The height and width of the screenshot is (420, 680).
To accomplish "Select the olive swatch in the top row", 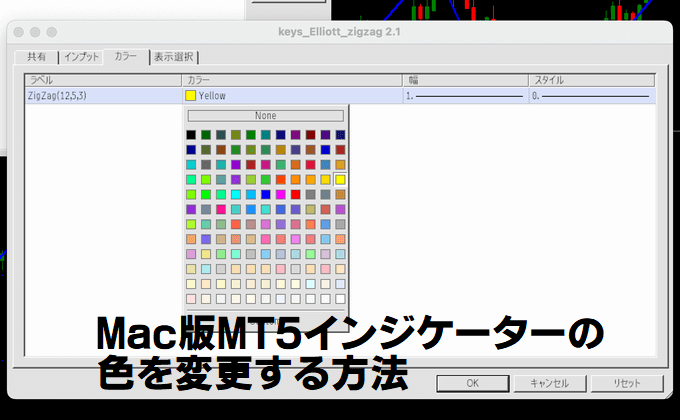I will click(x=236, y=135).
